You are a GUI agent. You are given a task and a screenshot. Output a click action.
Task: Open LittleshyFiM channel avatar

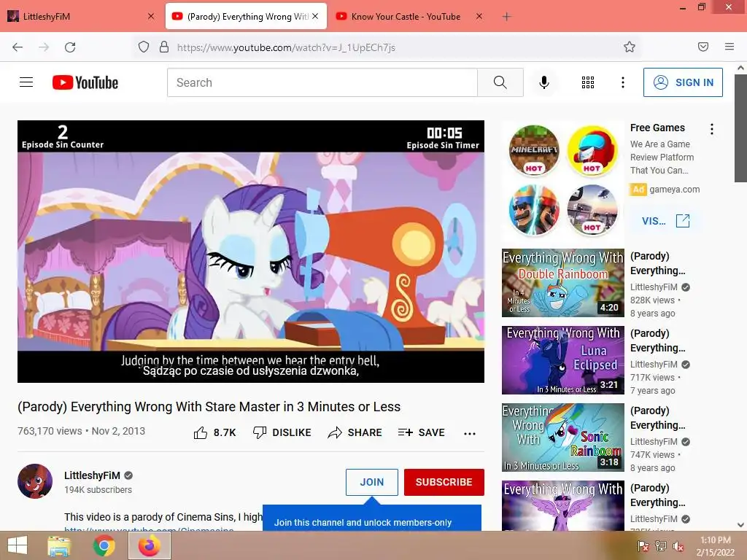(35, 481)
